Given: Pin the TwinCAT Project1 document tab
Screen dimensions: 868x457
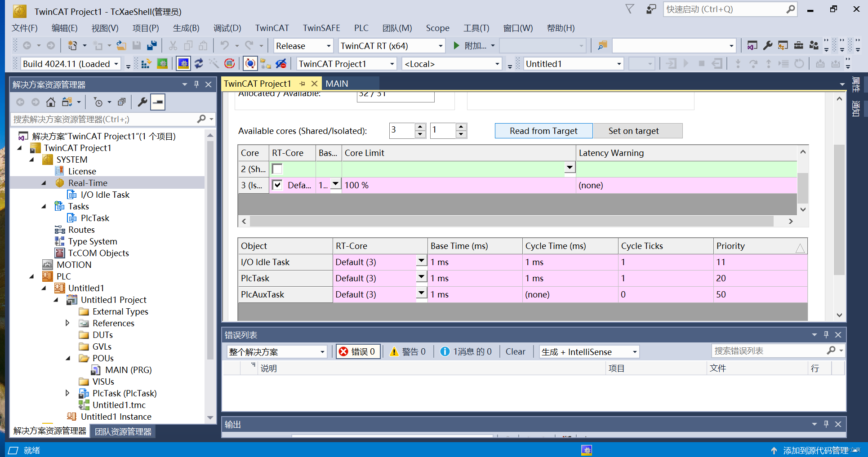Looking at the screenshot, I should pyautogui.click(x=303, y=84).
